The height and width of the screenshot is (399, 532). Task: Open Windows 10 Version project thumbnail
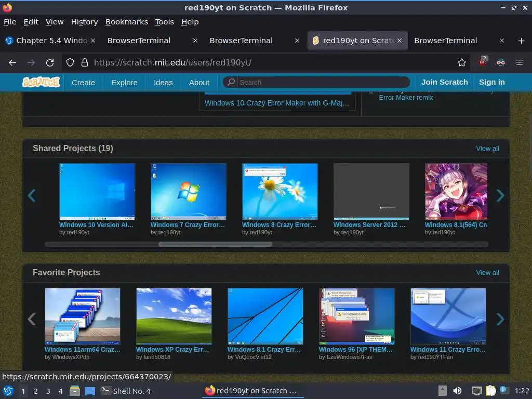97,192
